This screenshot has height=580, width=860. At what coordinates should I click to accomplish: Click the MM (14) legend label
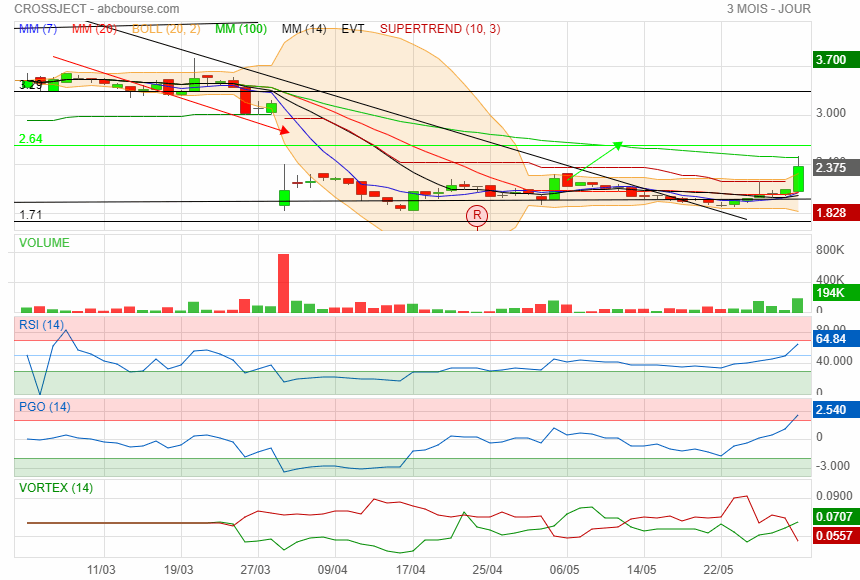(x=304, y=29)
